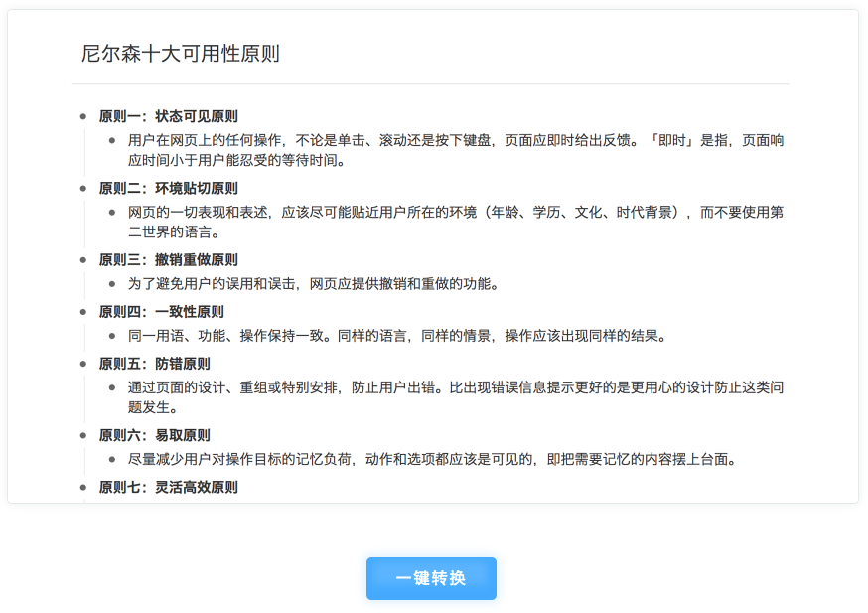The image size is (868, 613).
Task: Select the heading 原则七：灵活高效原则
Action: (x=168, y=487)
